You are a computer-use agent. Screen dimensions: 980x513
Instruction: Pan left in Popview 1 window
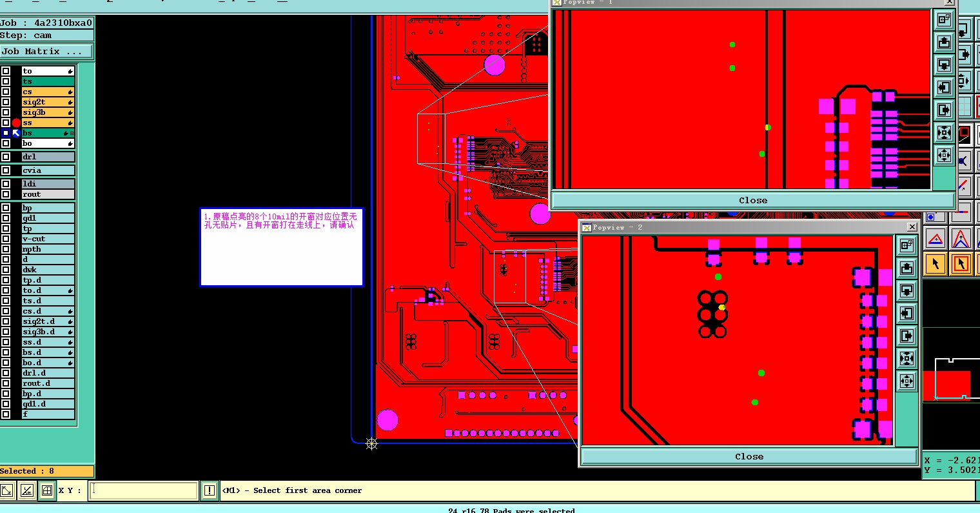click(x=944, y=88)
